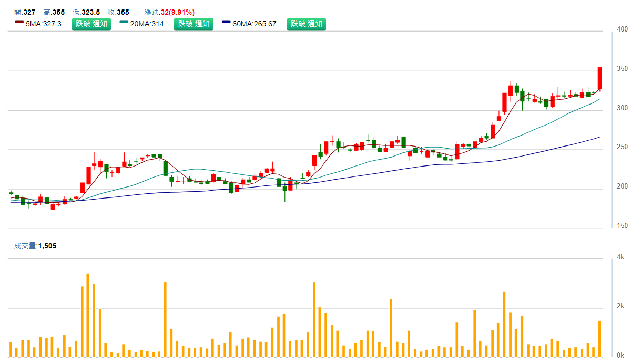Screen dimensions: 631x364
Task: Click the dark red 5MA legend swatch
Action: 19,23
